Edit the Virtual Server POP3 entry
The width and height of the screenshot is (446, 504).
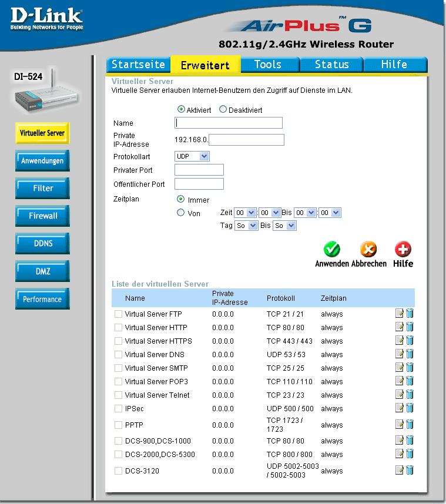pyautogui.click(x=399, y=381)
